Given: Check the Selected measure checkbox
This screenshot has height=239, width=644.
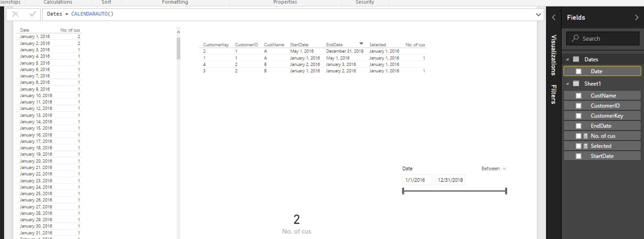Looking at the screenshot, I should pos(578,146).
